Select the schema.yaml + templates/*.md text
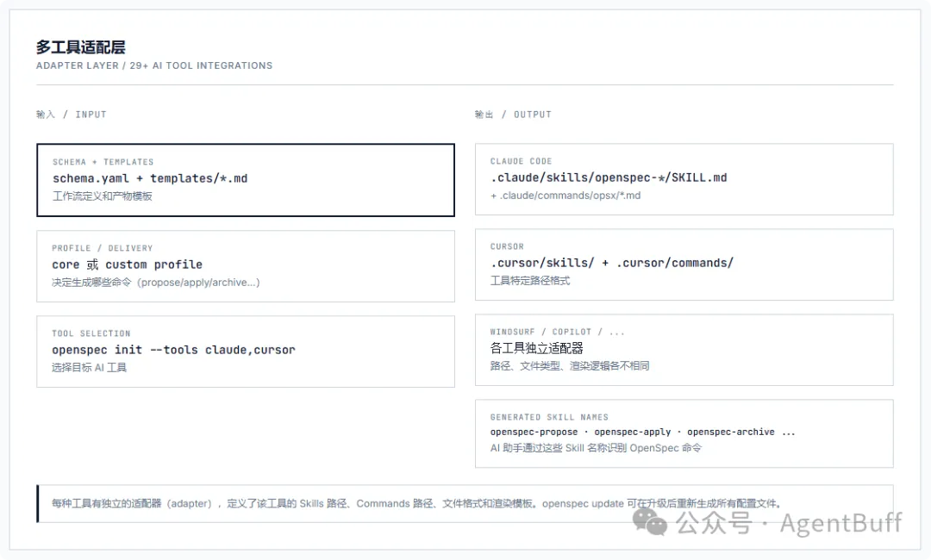Image resolution: width=931 pixels, height=560 pixels. click(x=150, y=178)
